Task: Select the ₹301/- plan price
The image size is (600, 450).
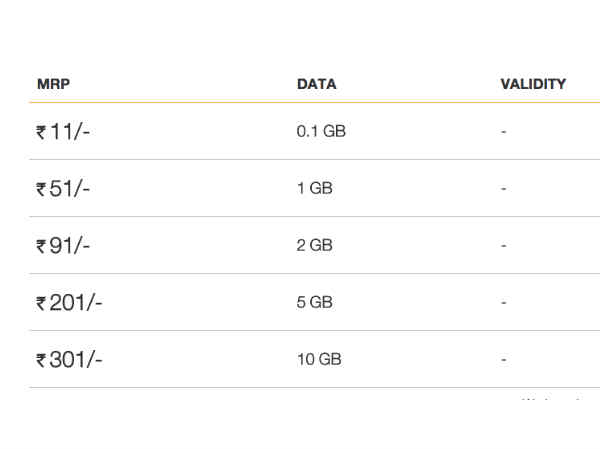Action: pos(69,360)
